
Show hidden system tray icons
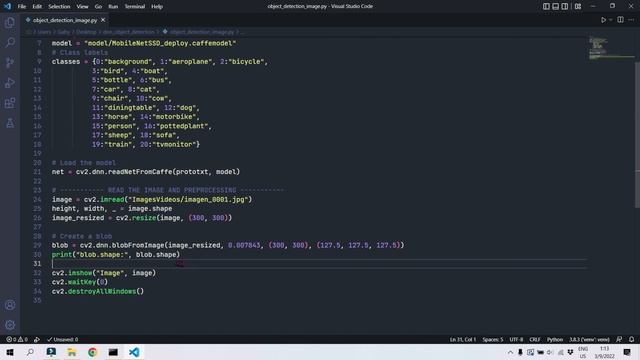click(510, 352)
